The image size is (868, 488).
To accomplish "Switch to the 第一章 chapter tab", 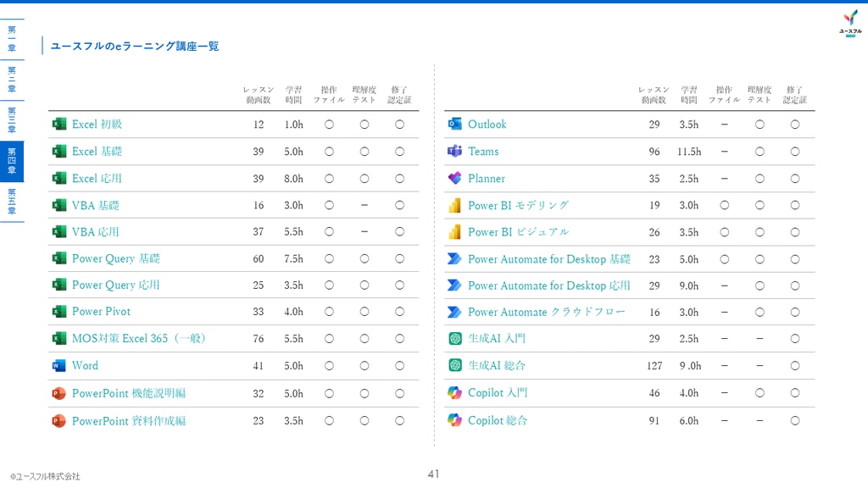I will [x=12, y=39].
